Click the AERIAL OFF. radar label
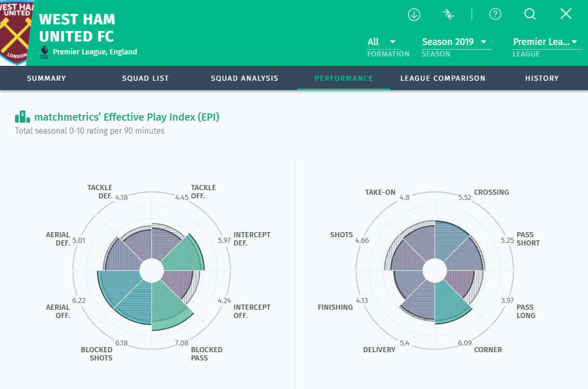This screenshot has width=588, height=389. 58,311
